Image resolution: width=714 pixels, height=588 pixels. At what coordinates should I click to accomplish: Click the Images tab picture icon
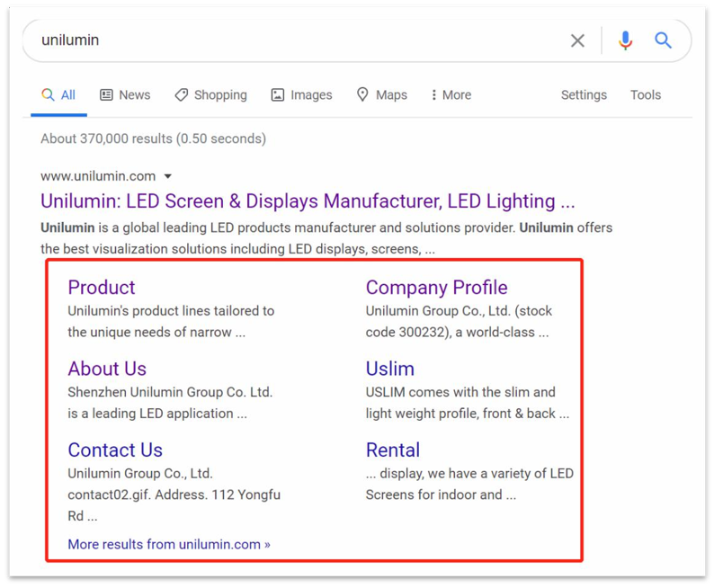(278, 94)
